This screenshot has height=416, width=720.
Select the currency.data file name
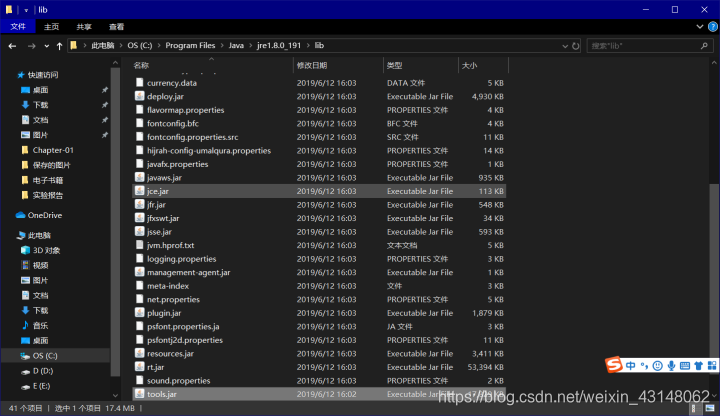(x=172, y=83)
